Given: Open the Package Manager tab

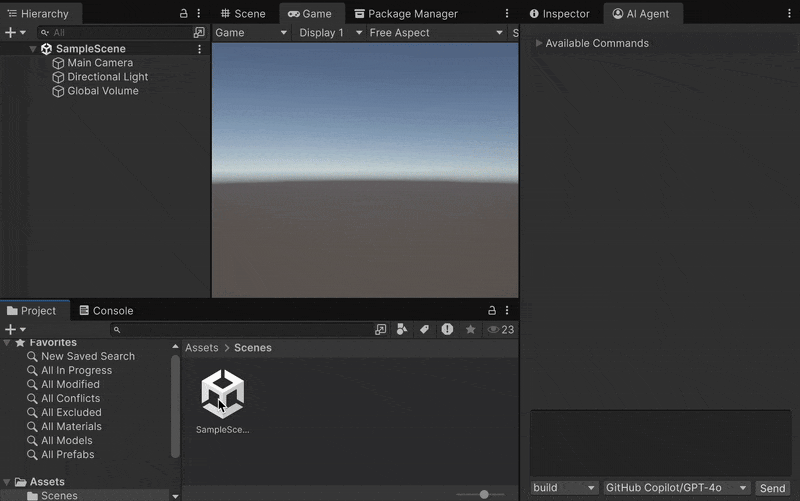Looking at the screenshot, I should (406, 14).
